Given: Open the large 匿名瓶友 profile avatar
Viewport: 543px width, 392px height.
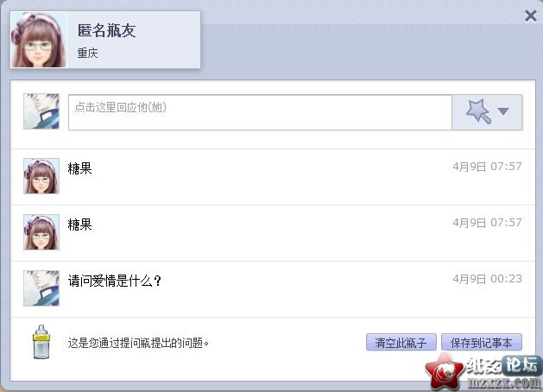Looking at the screenshot, I should (x=39, y=40).
